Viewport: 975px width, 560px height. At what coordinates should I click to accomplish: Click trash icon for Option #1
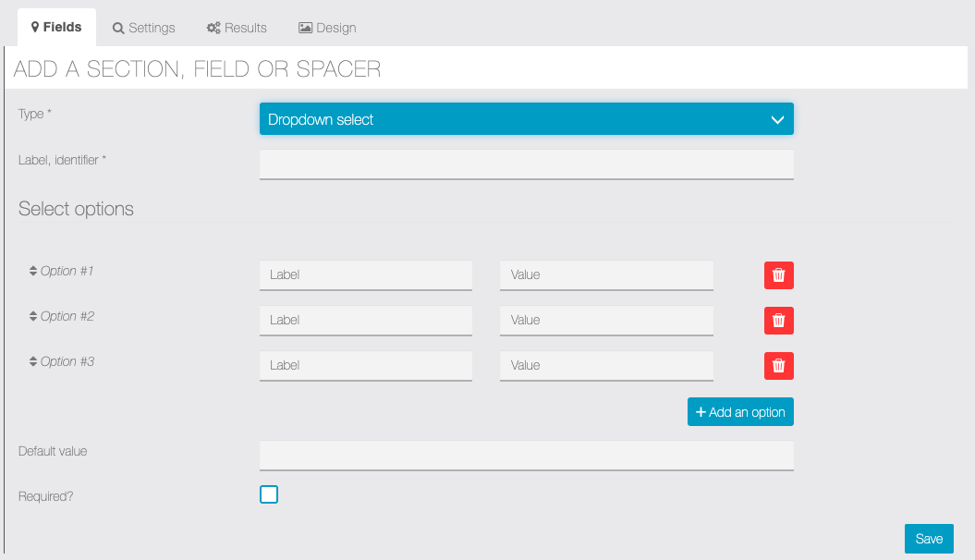pyautogui.click(x=778, y=275)
